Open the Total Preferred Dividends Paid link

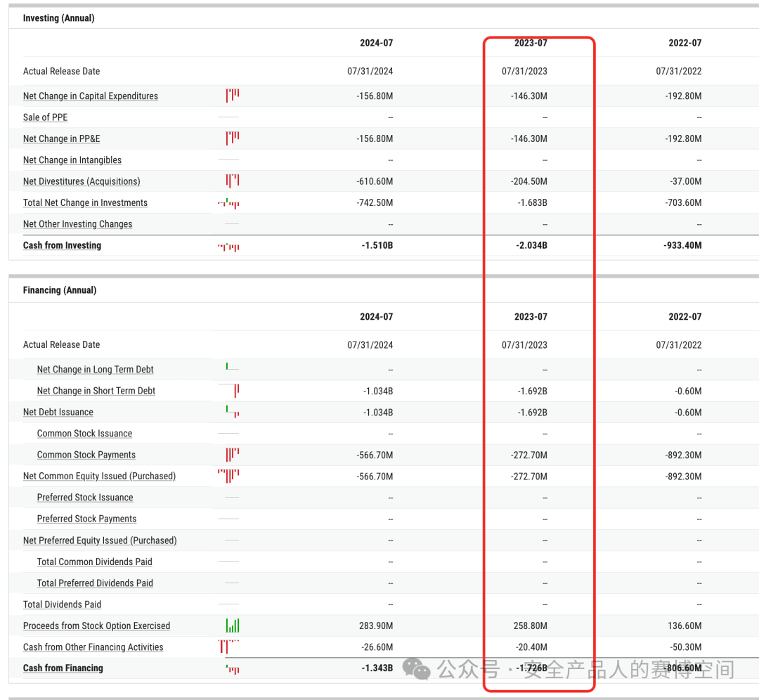pos(95,583)
